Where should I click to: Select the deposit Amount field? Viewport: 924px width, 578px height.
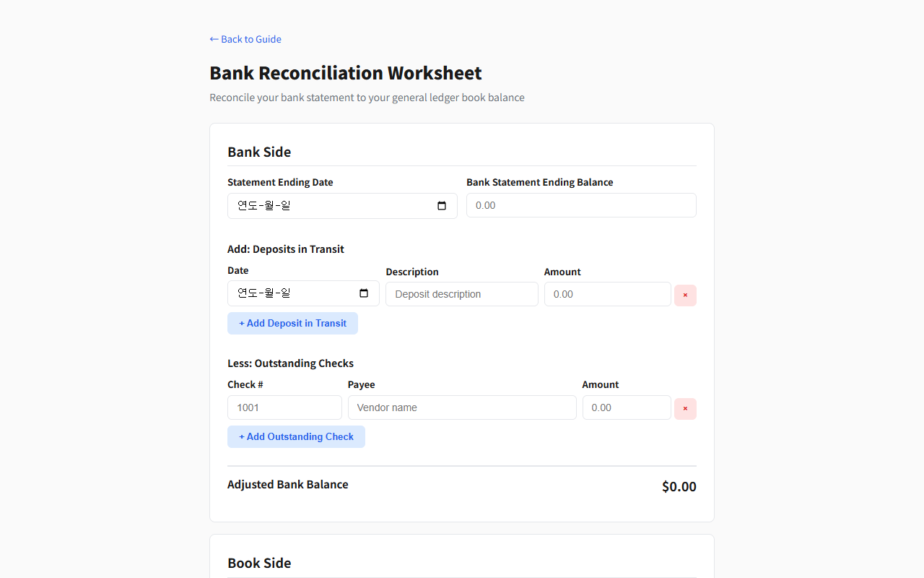607,294
